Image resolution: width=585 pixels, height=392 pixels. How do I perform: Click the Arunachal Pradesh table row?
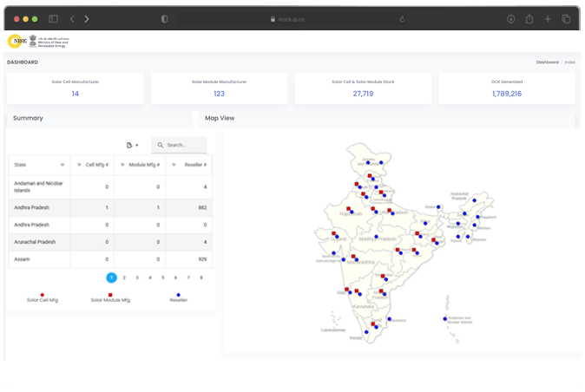point(110,242)
